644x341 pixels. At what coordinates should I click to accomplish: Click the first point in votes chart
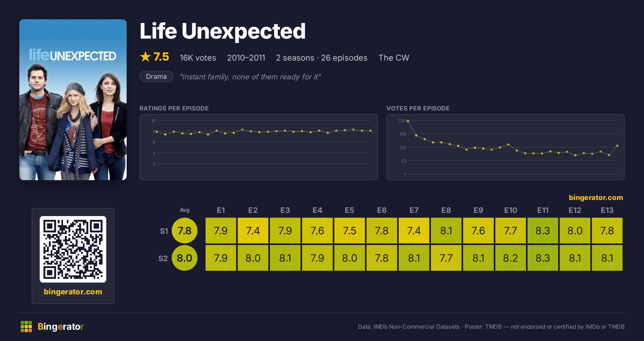coord(408,121)
